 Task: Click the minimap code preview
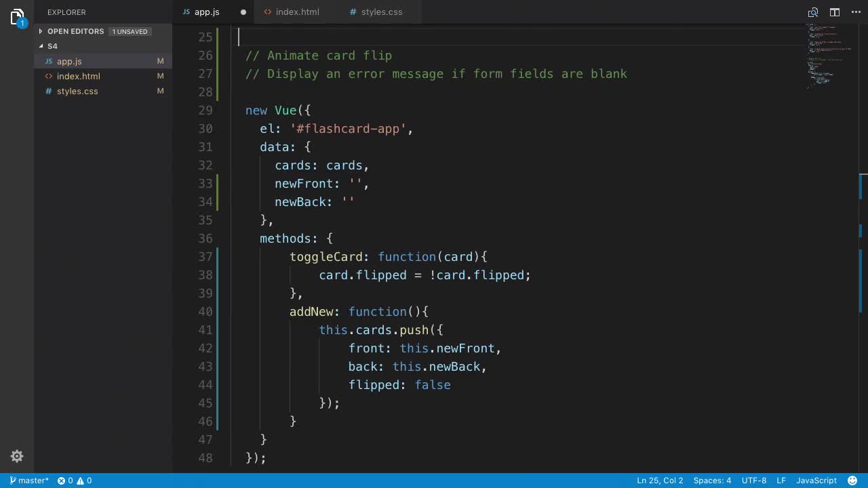coord(831,56)
